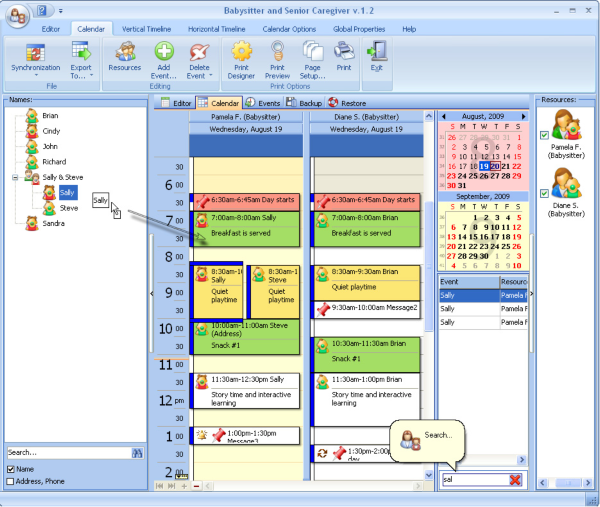Image resolution: width=600 pixels, height=507 pixels.
Task: Open the Export To dropdown arrow
Action: tap(91, 76)
